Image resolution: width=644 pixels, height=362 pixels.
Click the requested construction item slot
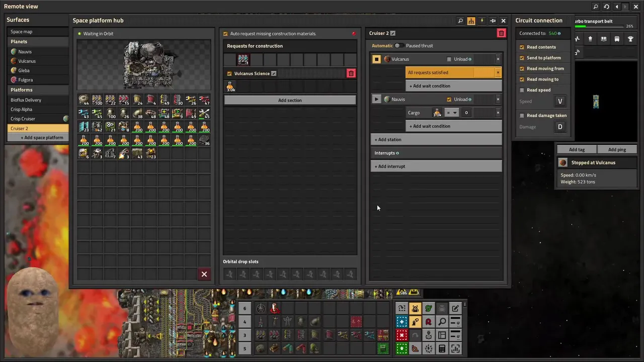coord(243,60)
